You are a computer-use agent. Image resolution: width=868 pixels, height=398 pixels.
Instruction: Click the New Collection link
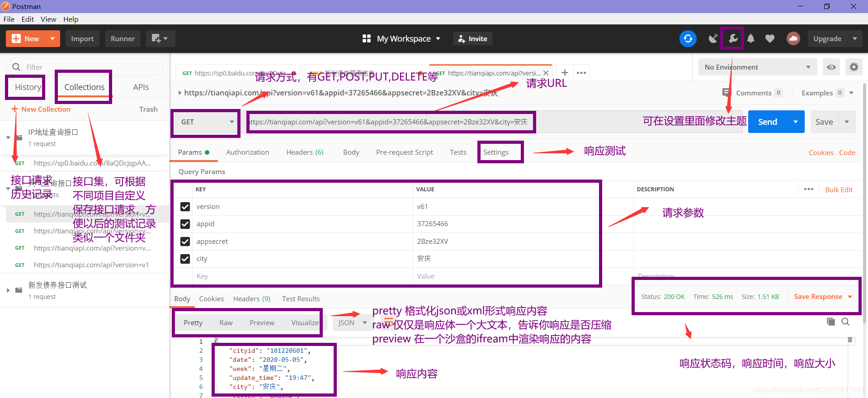(41, 109)
